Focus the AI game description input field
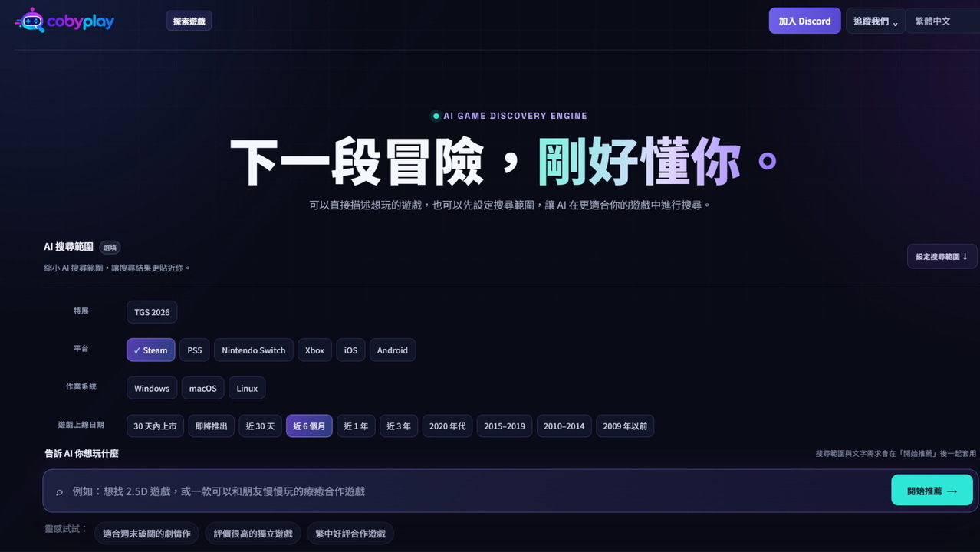 pyautogui.click(x=475, y=491)
